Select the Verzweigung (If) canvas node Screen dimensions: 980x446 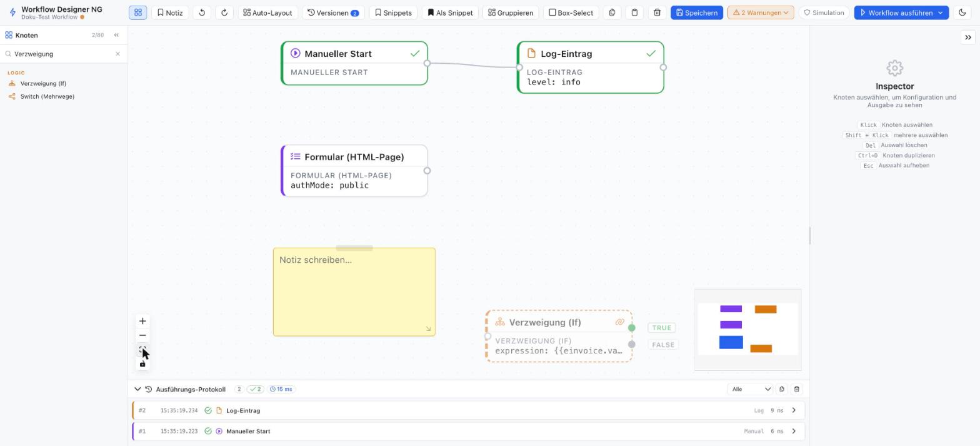(x=559, y=336)
